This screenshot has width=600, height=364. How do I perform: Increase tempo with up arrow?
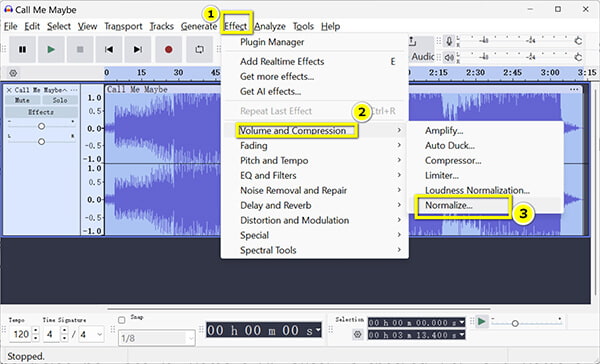(36, 331)
